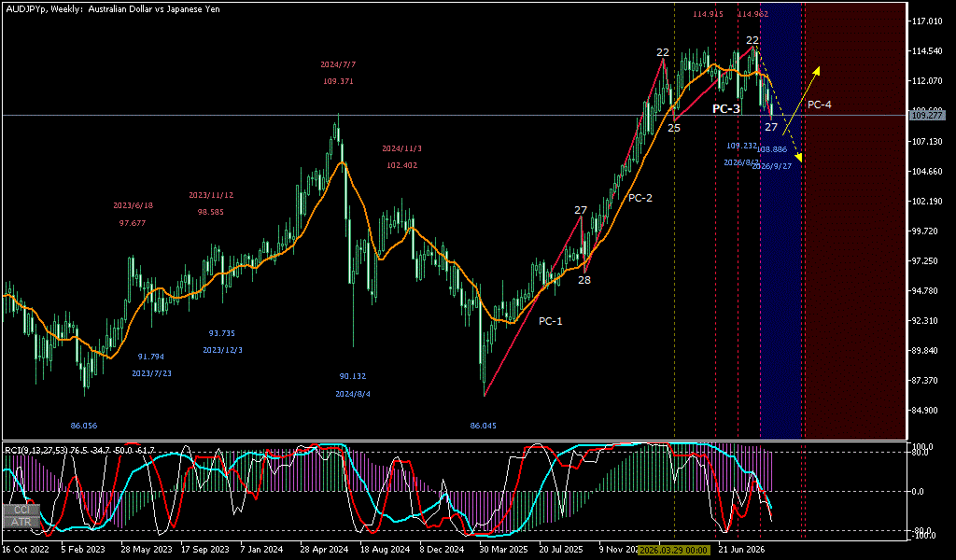
Task: Click the 8 Dec 2024 time axis label
Action: [443, 549]
